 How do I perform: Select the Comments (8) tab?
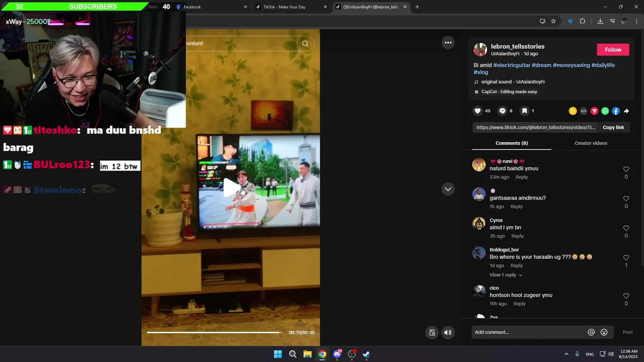pyautogui.click(x=512, y=143)
